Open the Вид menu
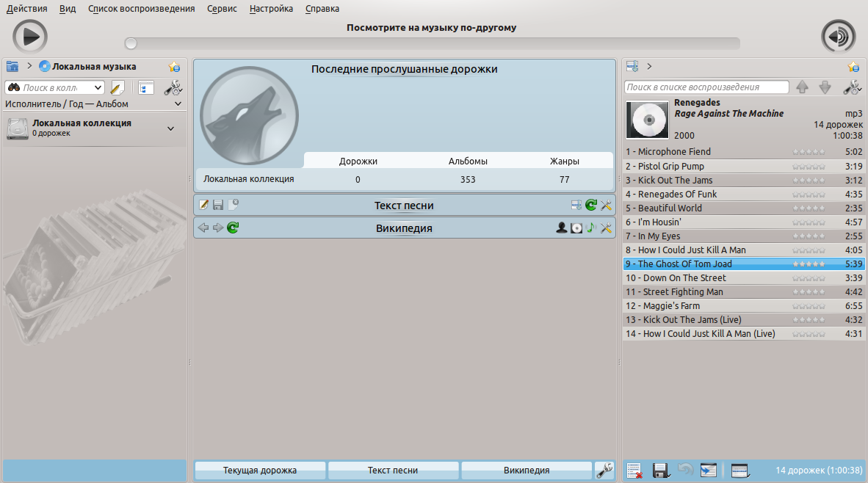Viewport: 868px width, 483px height. tap(68, 9)
